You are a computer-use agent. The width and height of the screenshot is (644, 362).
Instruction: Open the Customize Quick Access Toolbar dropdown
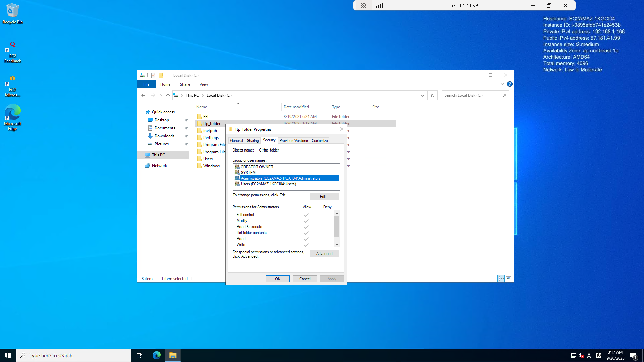[x=167, y=76]
